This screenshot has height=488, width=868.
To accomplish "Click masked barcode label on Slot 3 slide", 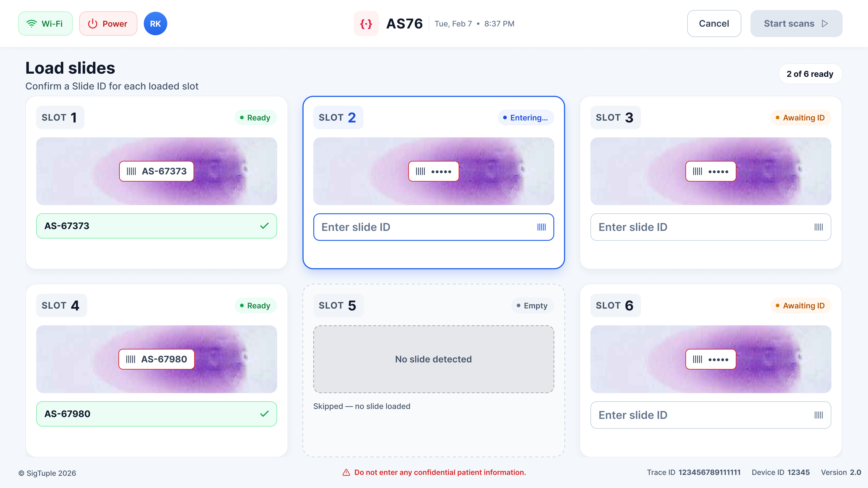I will click(711, 171).
